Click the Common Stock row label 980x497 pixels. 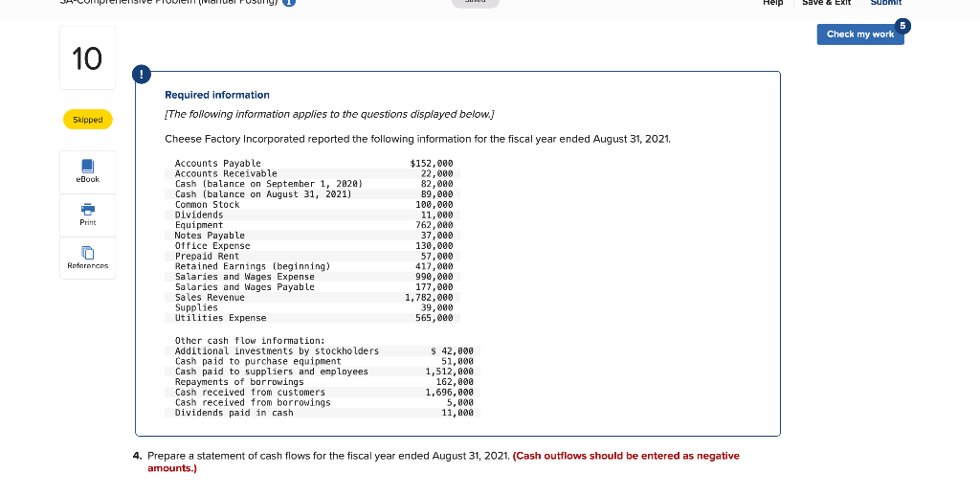point(207,204)
